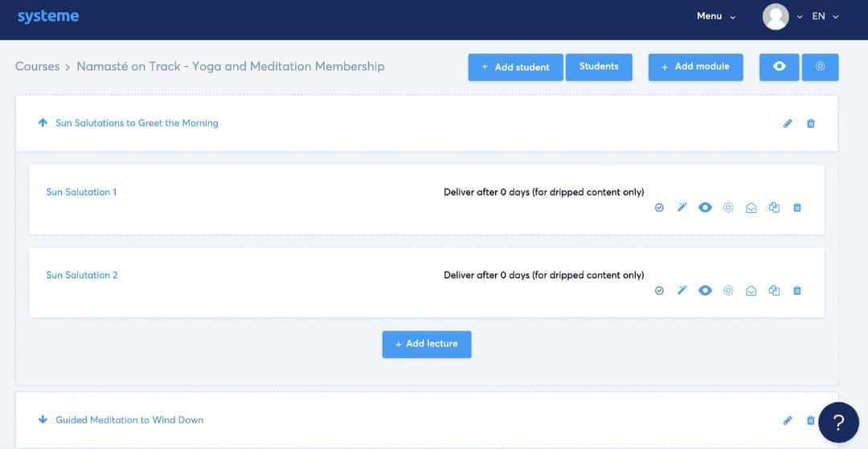
Task: Click the systeme logo
Action: tap(48, 16)
